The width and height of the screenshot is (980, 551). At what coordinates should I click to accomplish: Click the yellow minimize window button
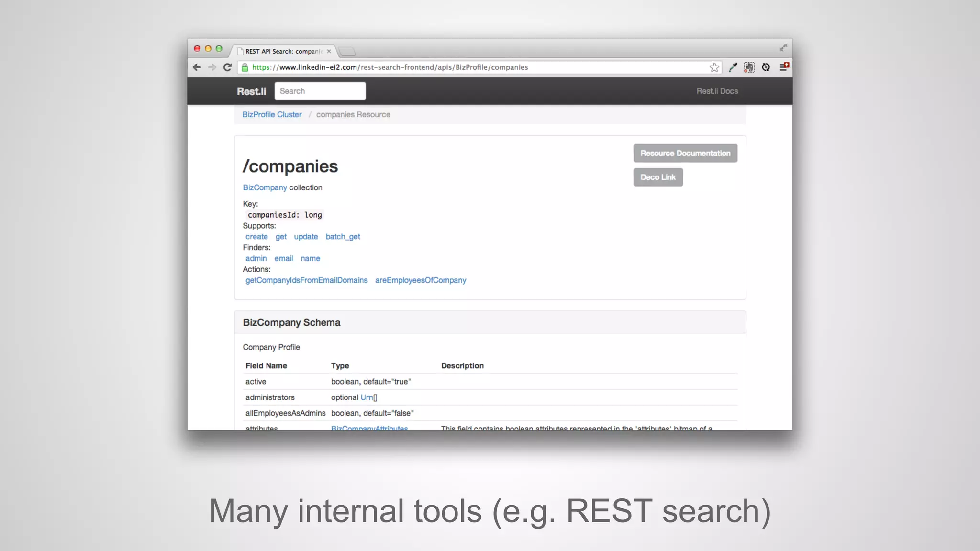coord(208,48)
